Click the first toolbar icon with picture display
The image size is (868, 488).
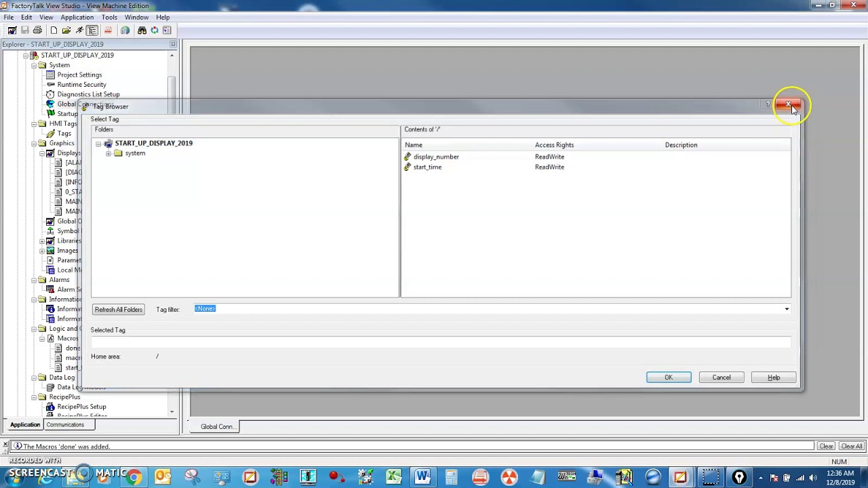12,30
